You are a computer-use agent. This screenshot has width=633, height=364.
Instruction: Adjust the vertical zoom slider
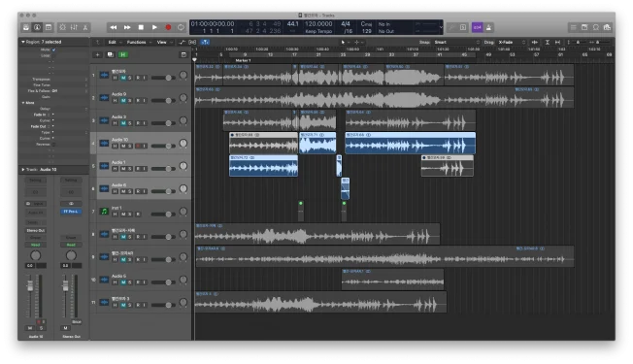pyautogui.click(x=578, y=42)
